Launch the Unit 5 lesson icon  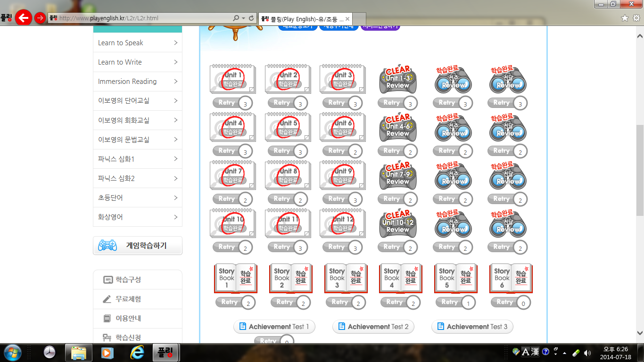[x=288, y=127]
